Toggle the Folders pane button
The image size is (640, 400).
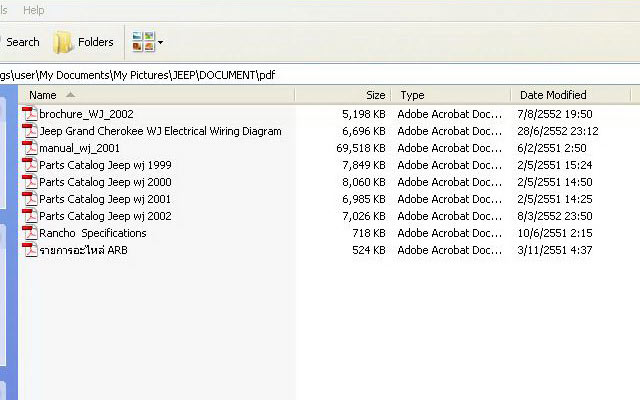tap(83, 42)
